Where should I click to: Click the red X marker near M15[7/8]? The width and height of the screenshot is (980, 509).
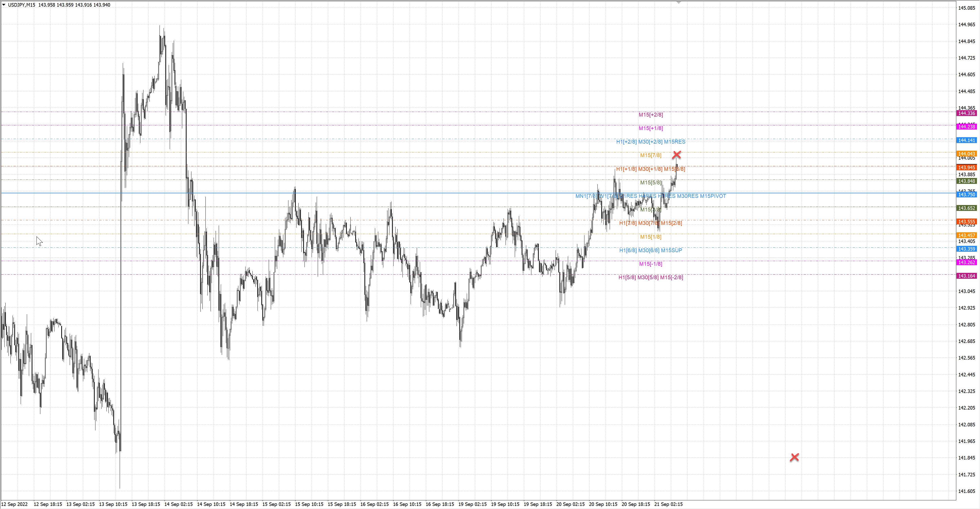tap(676, 155)
